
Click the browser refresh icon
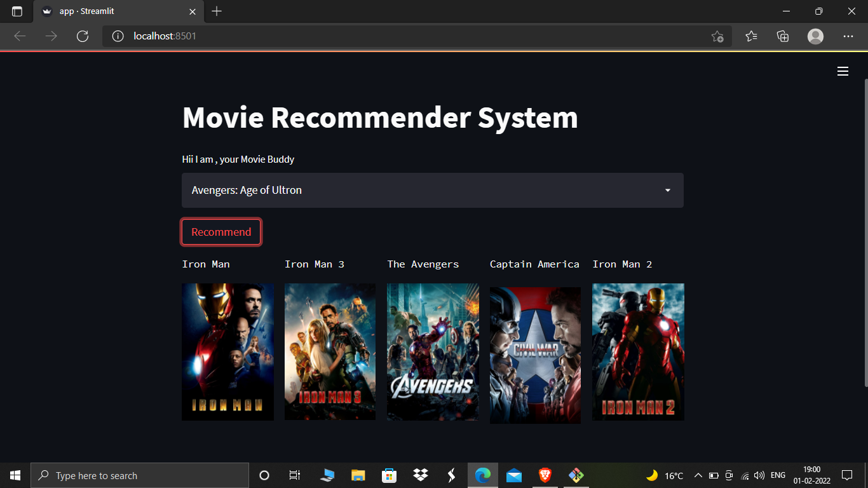[x=83, y=36]
